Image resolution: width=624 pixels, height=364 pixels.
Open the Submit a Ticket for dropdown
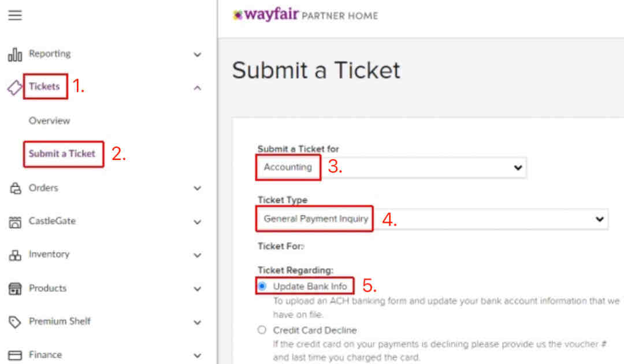click(x=392, y=168)
